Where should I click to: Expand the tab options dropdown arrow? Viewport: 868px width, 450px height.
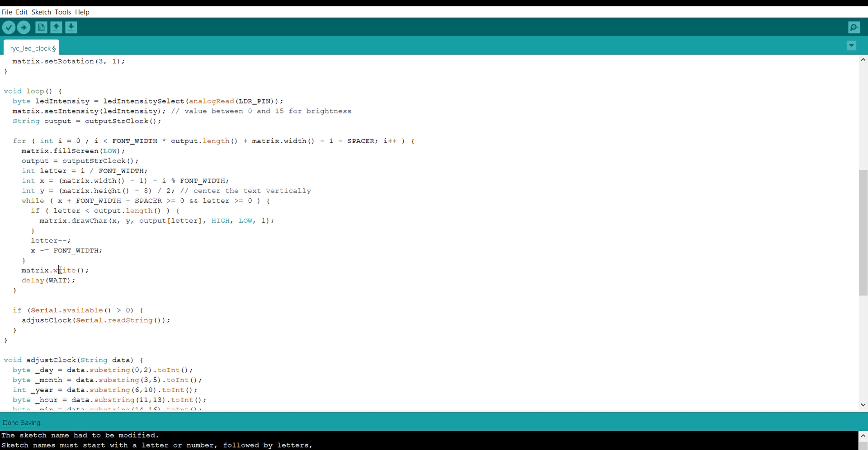coord(851,46)
